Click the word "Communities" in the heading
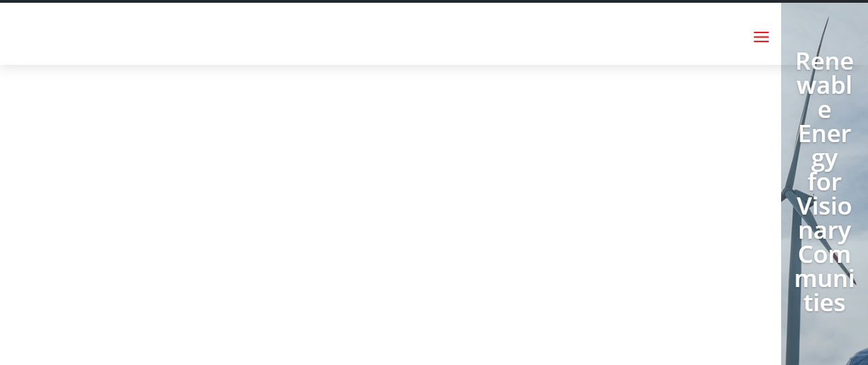Screen dimensions: 868x365 tap(825, 279)
